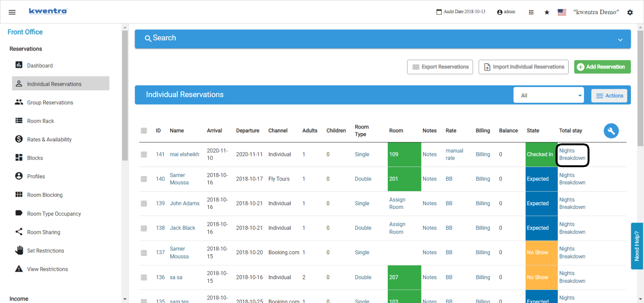Image resolution: width=644 pixels, height=303 pixels.
Task: Click the Set Restrictions hand icon
Action: click(x=19, y=250)
